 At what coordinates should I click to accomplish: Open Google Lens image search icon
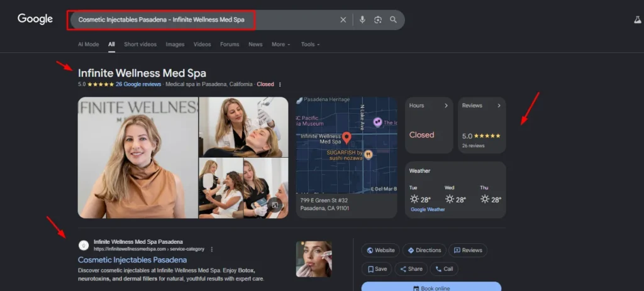[378, 19]
